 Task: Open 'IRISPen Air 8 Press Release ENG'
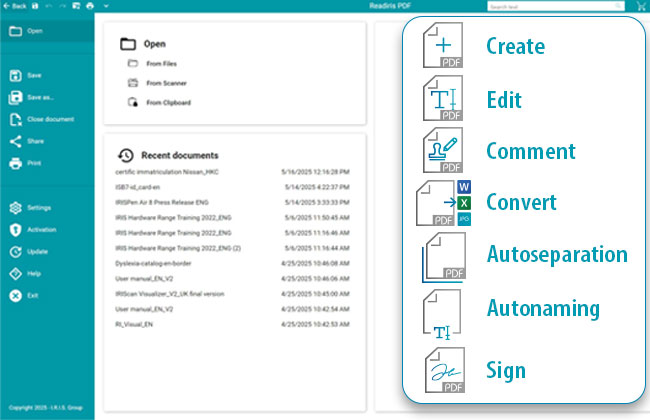point(233,202)
